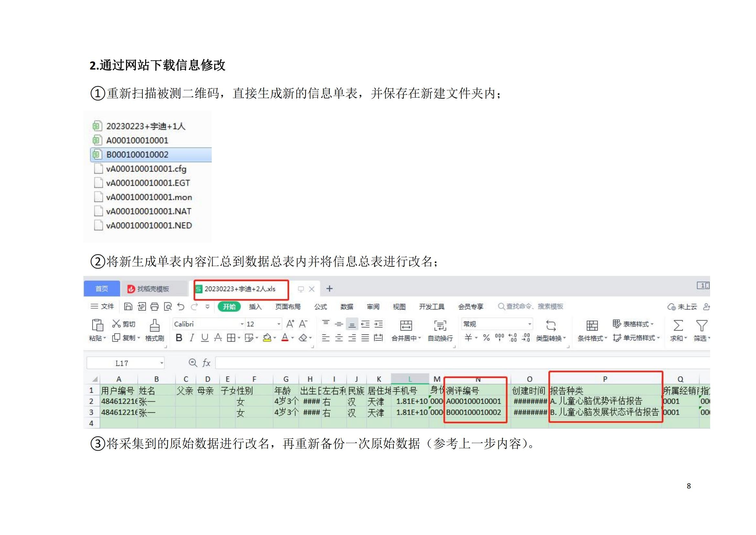Switch to the 开发工具 ribbon tab
The width and height of the screenshot is (756, 535).
[x=432, y=307]
